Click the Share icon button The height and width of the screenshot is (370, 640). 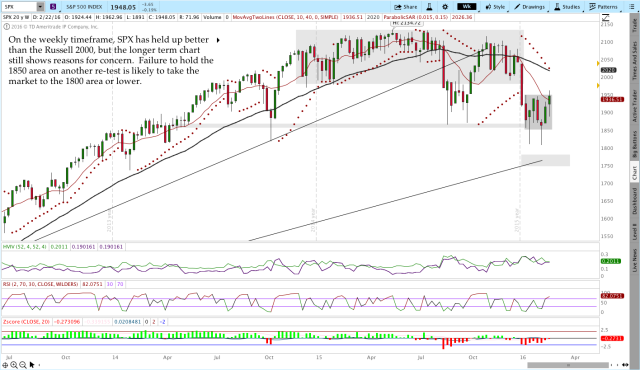[x=406, y=7]
